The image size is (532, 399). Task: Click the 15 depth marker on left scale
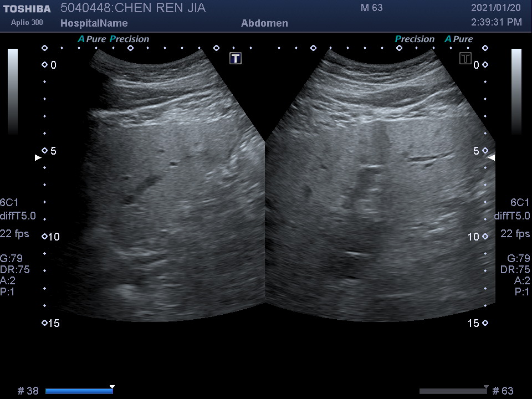(53, 323)
